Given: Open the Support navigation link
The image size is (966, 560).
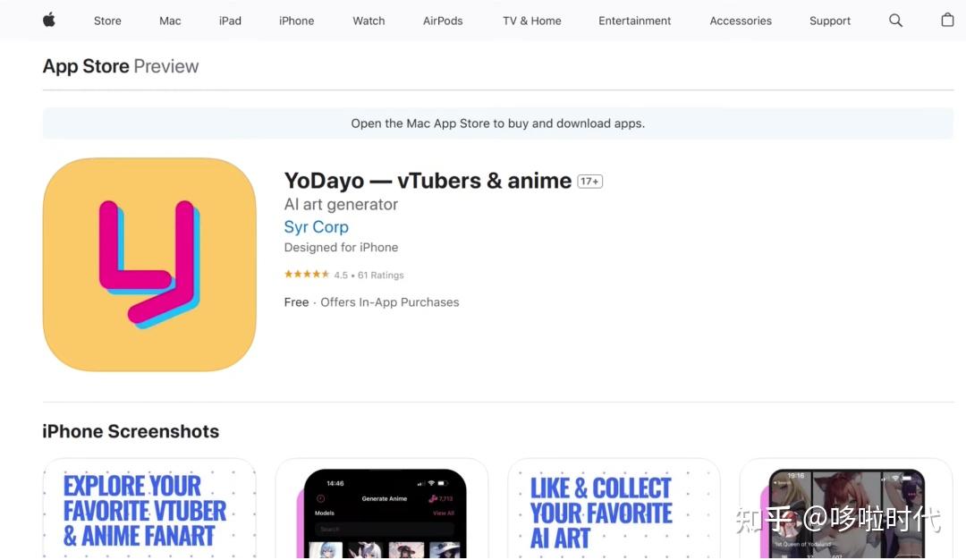Looking at the screenshot, I should click(x=830, y=21).
